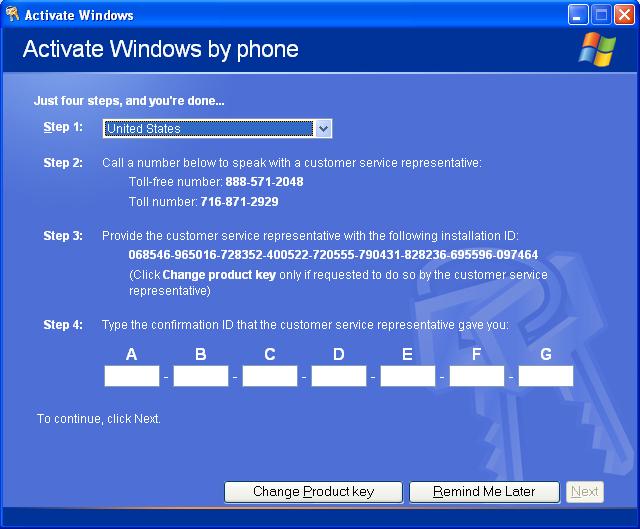This screenshot has height=529, width=640.
Task: Click into confirmation ID box D
Action: click(339, 376)
